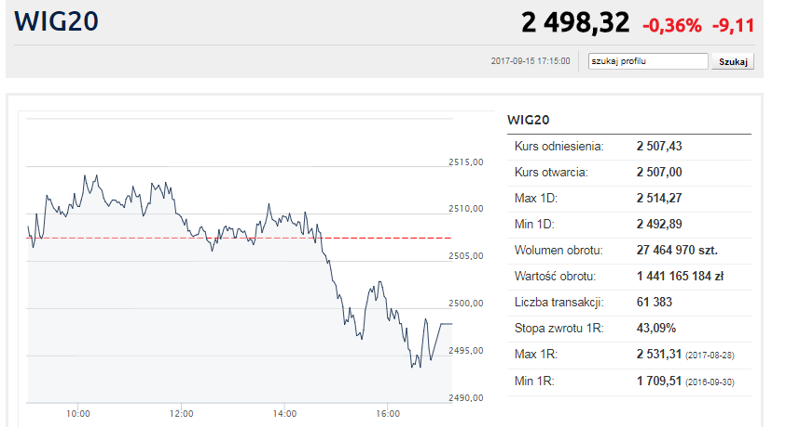Click the 12:00 label on chart time axis
Image resolution: width=786 pixels, height=427 pixels.
181,413
